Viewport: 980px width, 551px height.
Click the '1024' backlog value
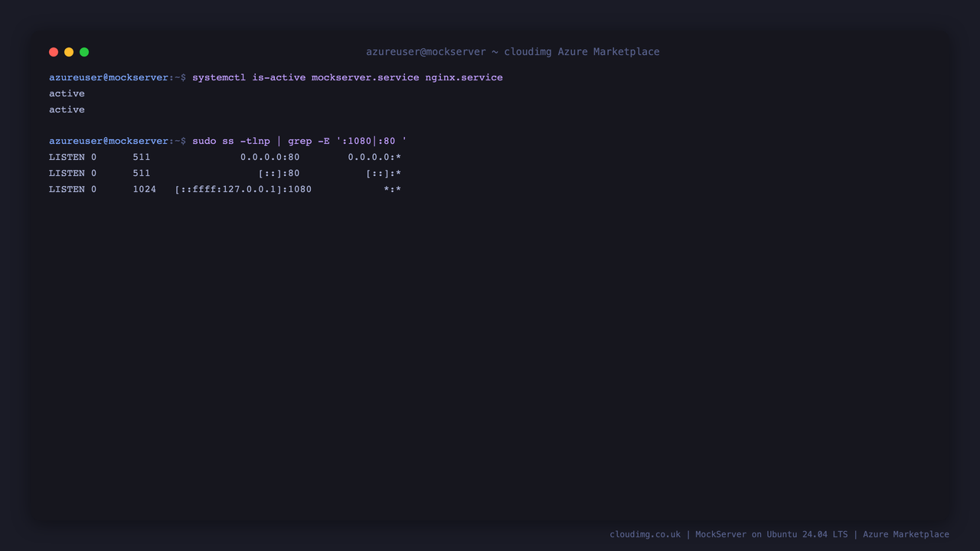(144, 189)
